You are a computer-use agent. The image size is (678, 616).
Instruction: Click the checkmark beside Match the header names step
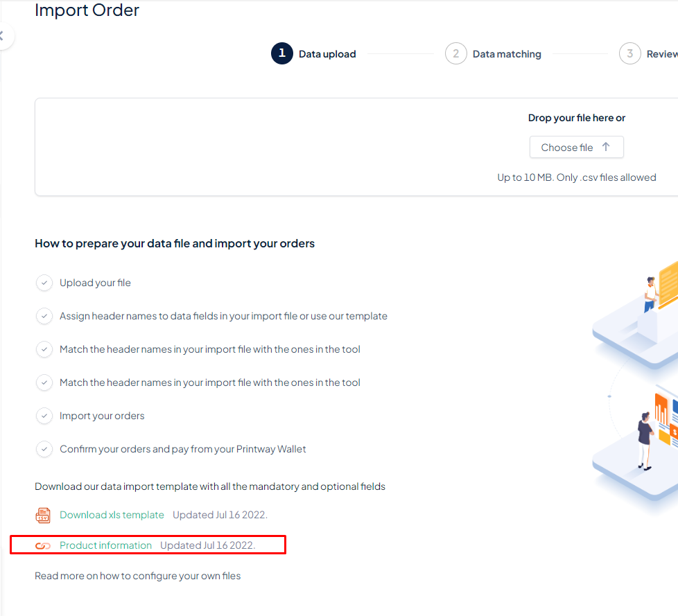[44, 349]
